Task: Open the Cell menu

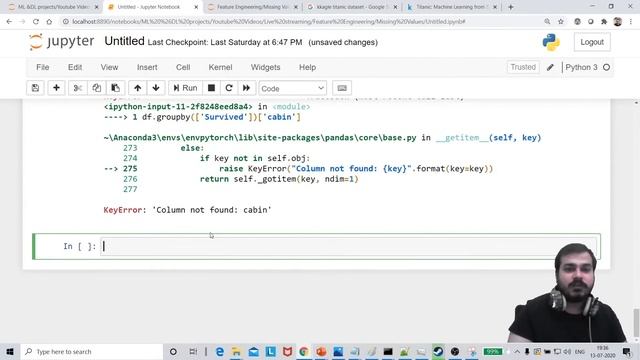Action: (x=183, y=67)
